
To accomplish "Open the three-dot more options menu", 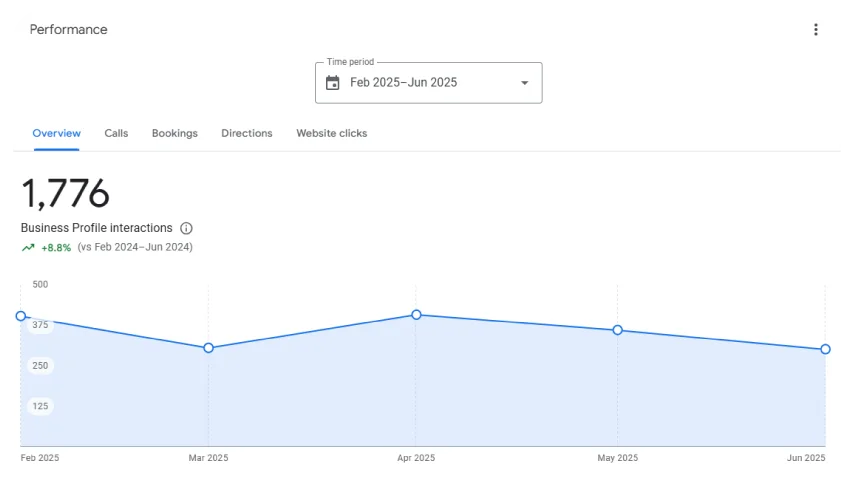I will [815, 29].
